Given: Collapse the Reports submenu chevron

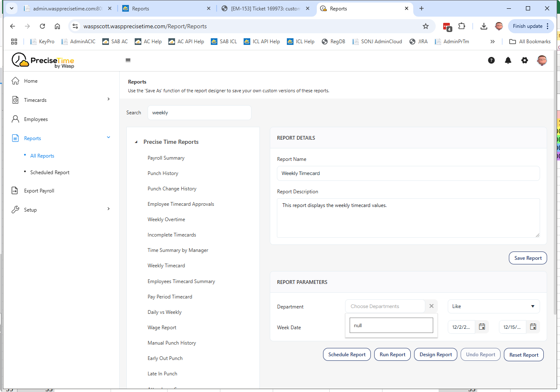Looking at the screenshot, I should click(x=109, y=138).
